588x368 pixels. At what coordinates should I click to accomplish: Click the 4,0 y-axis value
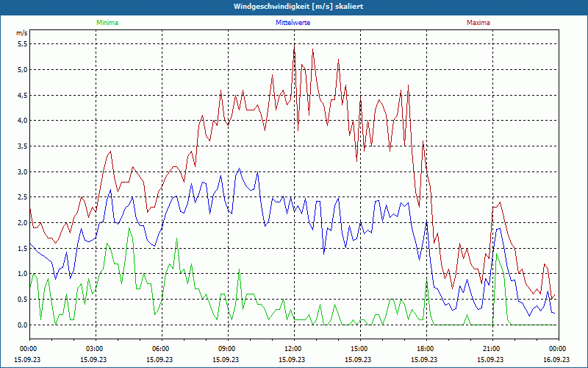point(23,121)
